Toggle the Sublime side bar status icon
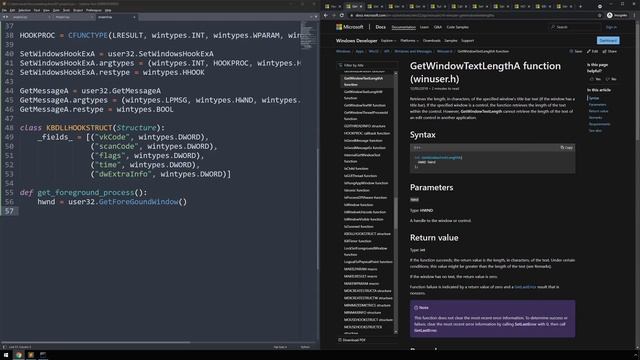The height and width of the screenshot is (360, 640). (4, 347)
